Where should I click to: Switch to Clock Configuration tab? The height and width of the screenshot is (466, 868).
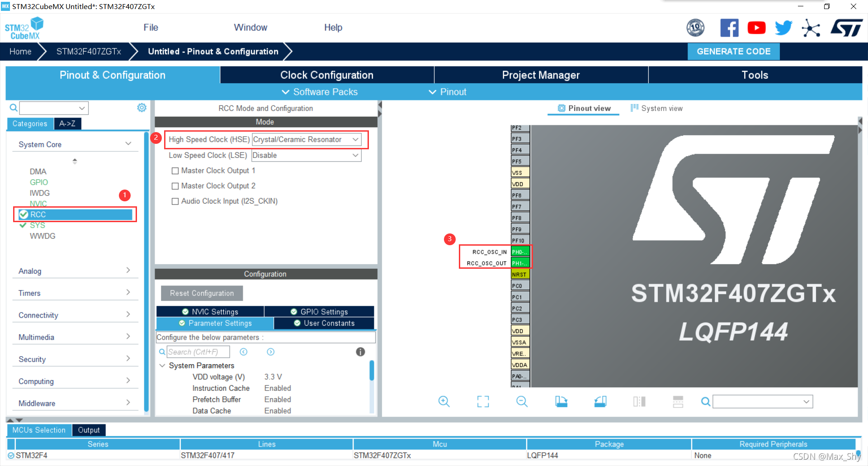click(x=327, y=75)
